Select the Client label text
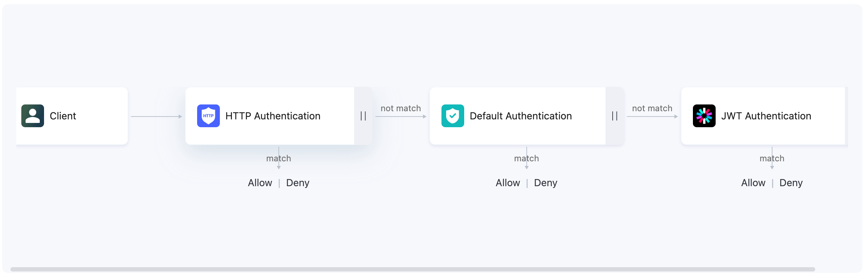This screenshot has width=868, height=275. 63,116
